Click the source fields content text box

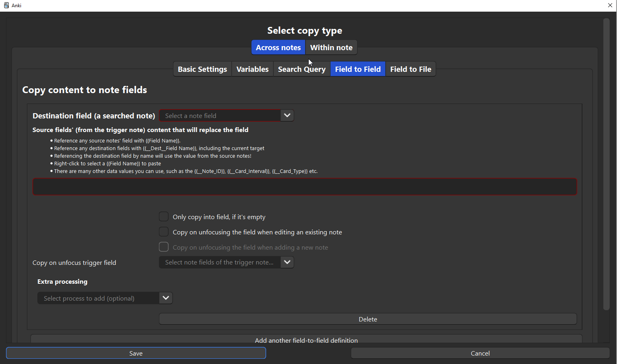pyautogui.click(x=305, y=187)
